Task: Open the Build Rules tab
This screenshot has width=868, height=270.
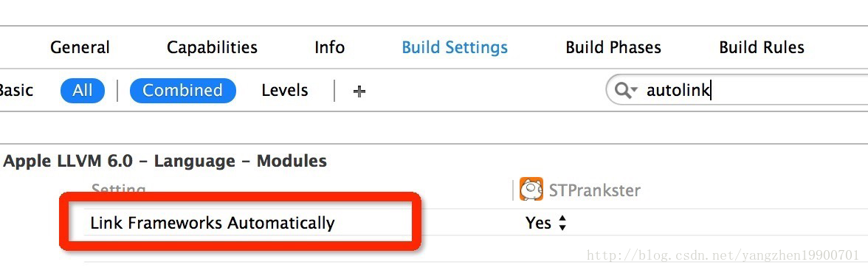Action: 761,47
